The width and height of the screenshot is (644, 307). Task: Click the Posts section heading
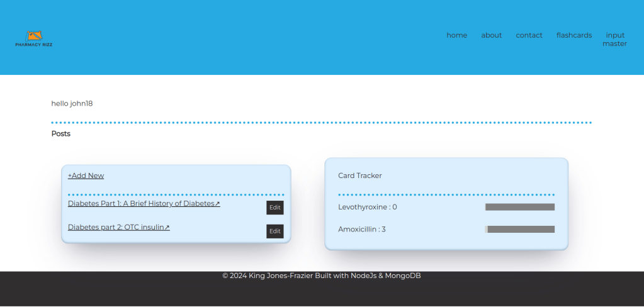[x=61, y=133]
